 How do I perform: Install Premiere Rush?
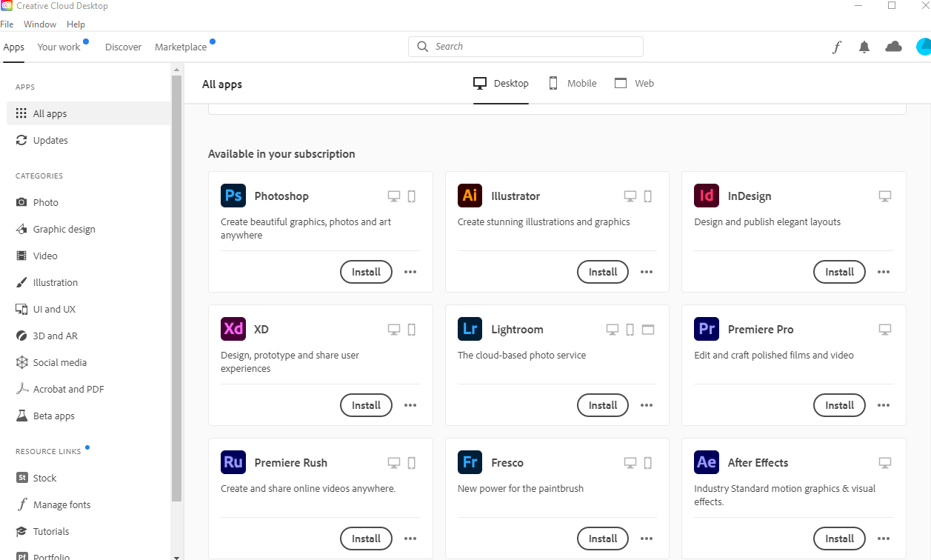pos(366,539)
